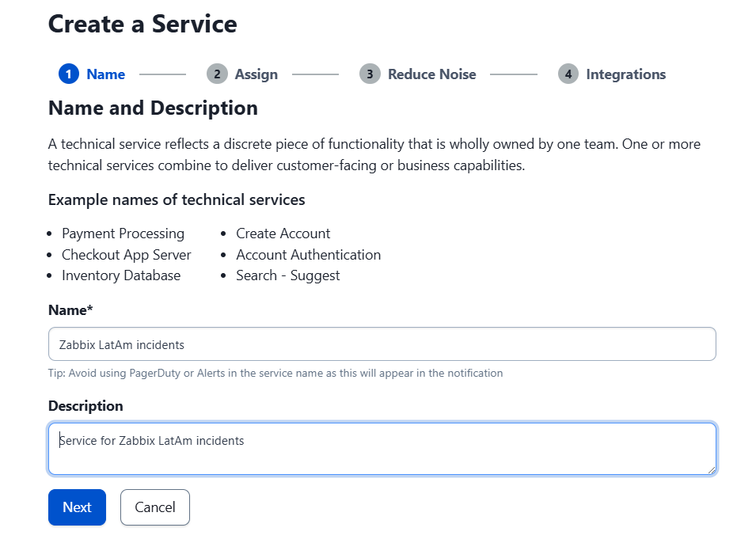
Task: Click the Name* field label
Action: coord(70,310)
